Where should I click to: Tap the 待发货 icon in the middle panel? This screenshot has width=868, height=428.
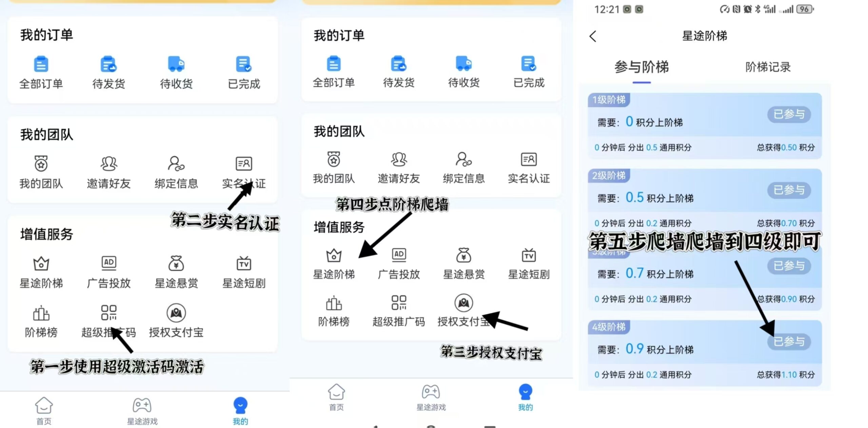pyautogui.click(x=398, y=63)
